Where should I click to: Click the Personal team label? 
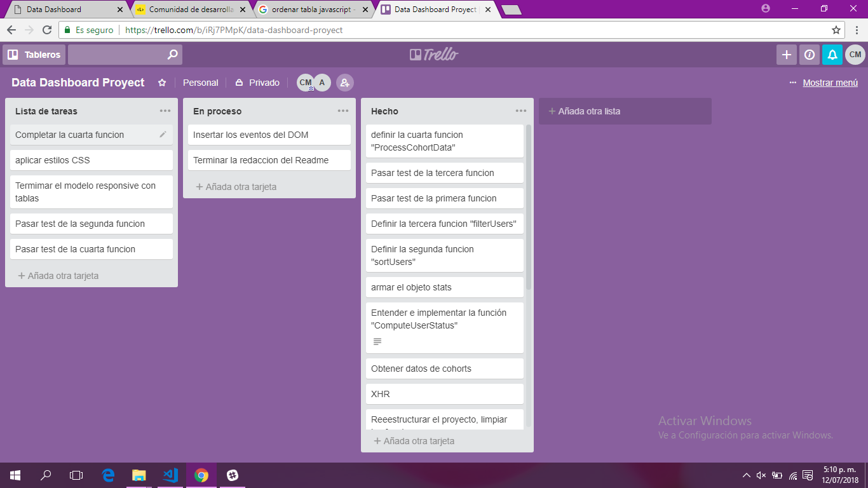coord(201,83)
